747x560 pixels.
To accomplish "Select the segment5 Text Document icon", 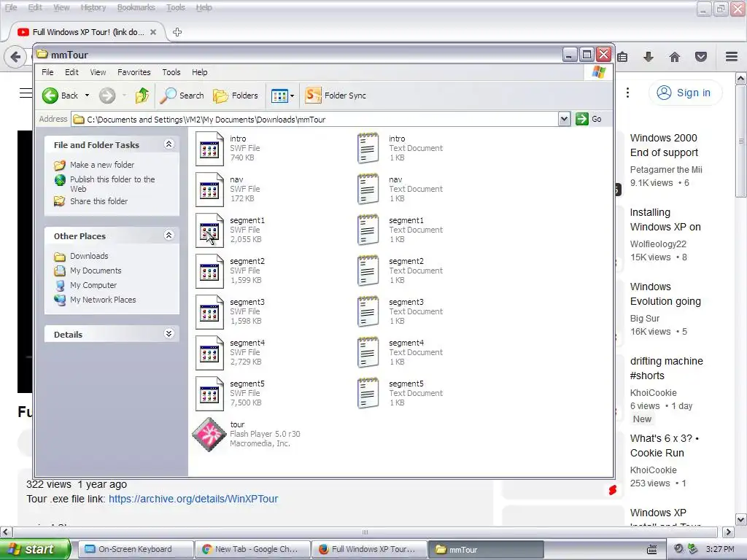I will pyautogui.click(x=368, y=394).
